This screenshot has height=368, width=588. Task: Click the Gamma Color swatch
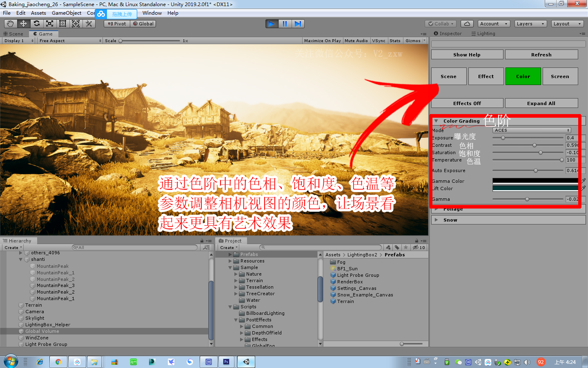(x=535, y=181)
